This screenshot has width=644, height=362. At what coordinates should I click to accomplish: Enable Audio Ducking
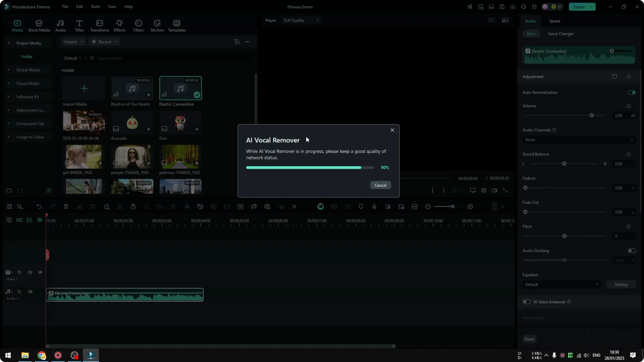[x=631, y=250]
